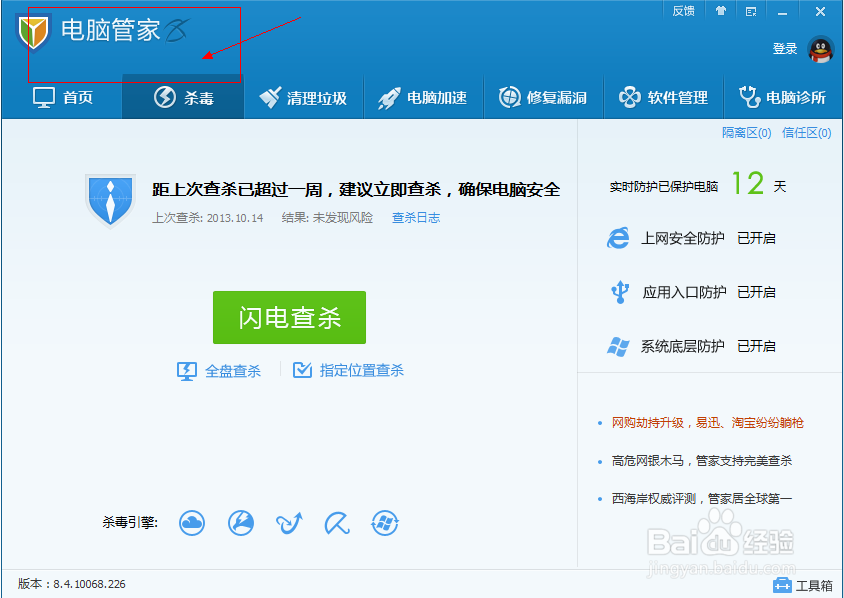Screen dimensions: 844x598
Task: Click the Internet Explorer 上网安全防护 icon
Action: [618, 238]
